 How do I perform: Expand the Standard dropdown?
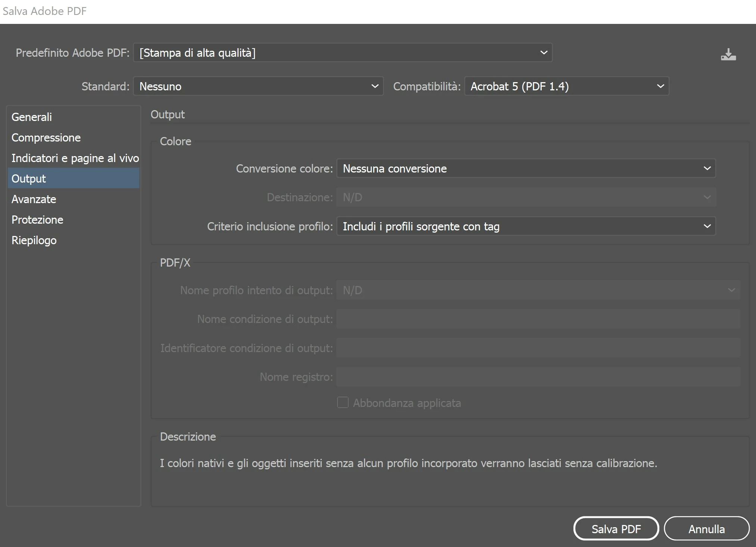[258, 86]
